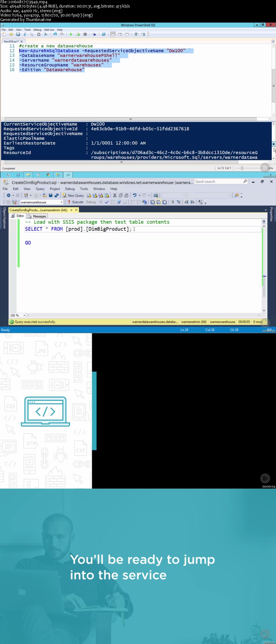Viewport: 276px width, 644px height.
Task: Close the NewDW.ps1 script tab
Action: click(22, 42)
